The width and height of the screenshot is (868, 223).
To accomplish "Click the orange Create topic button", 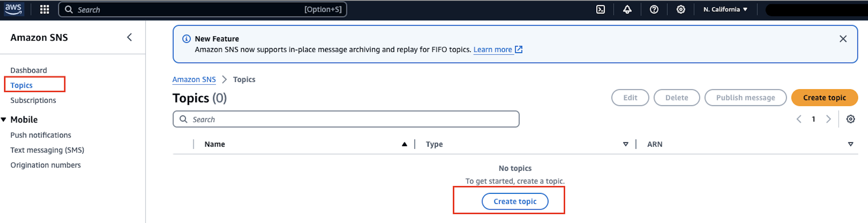I will pyautogui.click(x=825, y=97).
